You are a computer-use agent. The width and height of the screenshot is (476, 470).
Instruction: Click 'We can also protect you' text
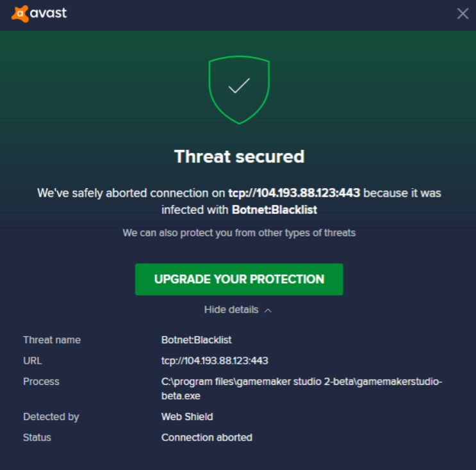pos(239,232)
